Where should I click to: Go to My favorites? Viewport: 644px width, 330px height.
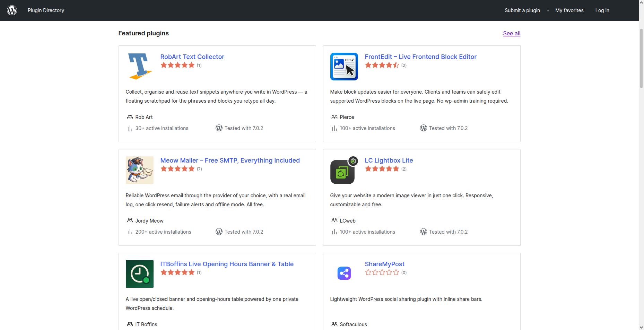[x=569, y=10]
